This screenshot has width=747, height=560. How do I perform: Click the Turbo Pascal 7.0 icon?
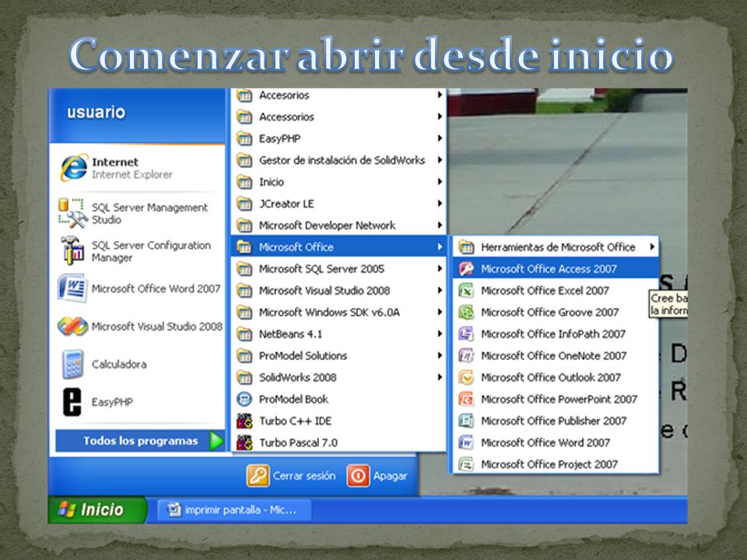click(x=244, y=443)
